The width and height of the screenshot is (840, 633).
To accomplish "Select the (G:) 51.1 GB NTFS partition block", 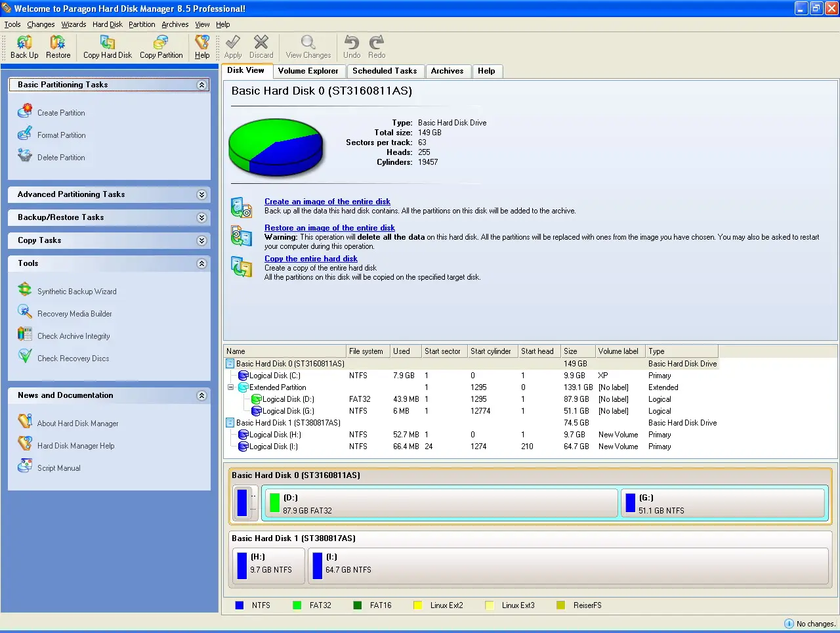I will 723,504.
